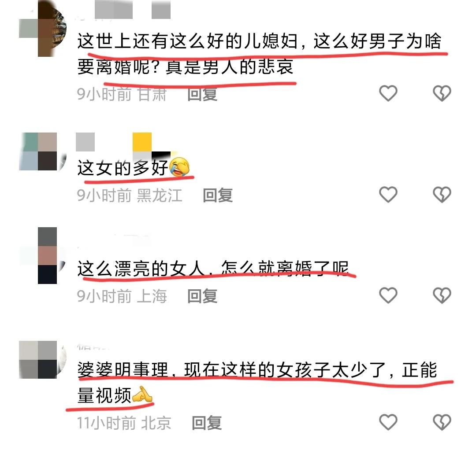The width and height of the screenshot is (476, 450).
Task: Open avatar of the Heilongjiang commenter
Action: 43,151
